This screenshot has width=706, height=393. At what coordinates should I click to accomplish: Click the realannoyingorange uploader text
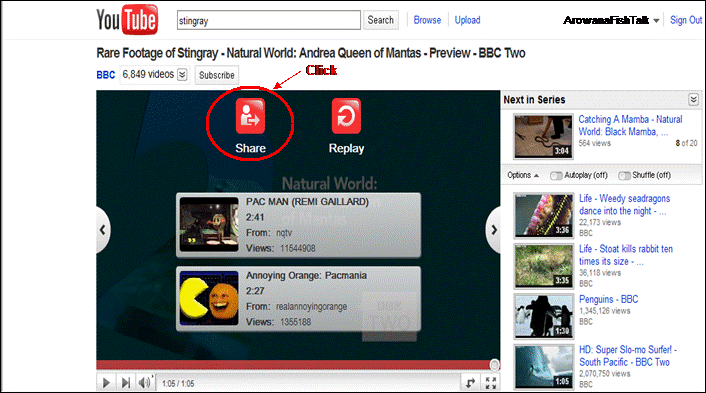pyautogui.click(x=311, y=307)
